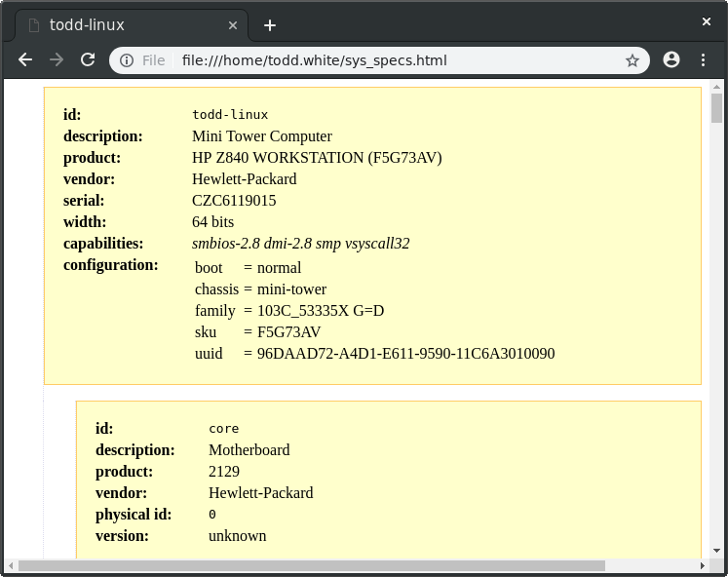Viewport: 728px width, 577px height.
Task: Click 'HP Z840 WORKSTATION (F5G73AV)' product text
Action: 317,157
